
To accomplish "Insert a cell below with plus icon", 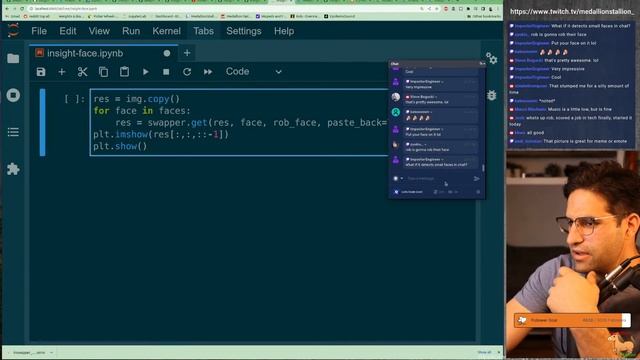I will [62, 72].
